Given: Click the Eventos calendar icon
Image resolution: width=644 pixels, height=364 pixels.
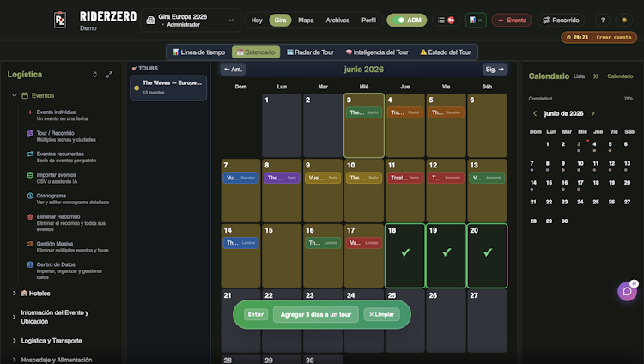Looking at the screenshot, I should click(x=25, y=95).
